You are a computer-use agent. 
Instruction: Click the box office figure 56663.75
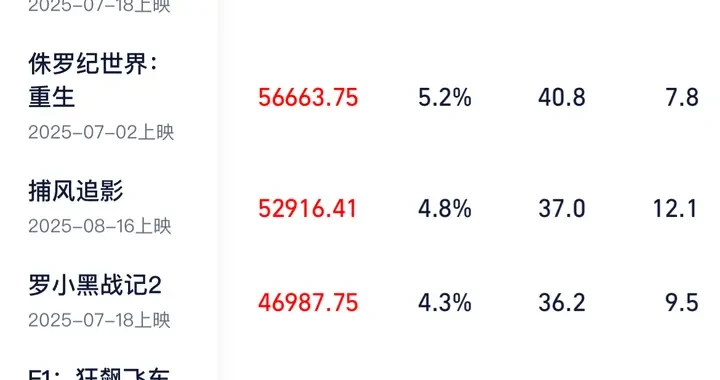click(308, 98)
